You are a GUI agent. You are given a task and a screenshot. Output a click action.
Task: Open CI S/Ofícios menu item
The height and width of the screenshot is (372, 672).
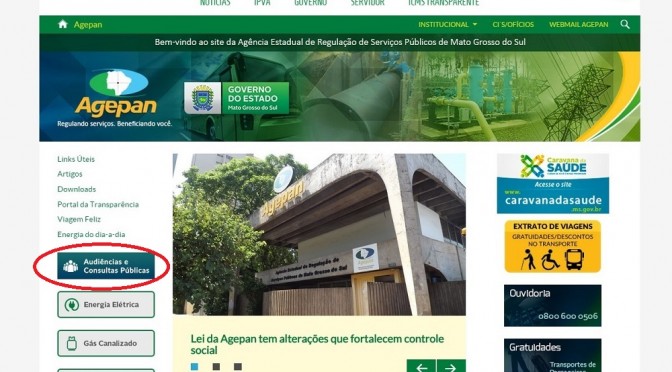[513, 24]
